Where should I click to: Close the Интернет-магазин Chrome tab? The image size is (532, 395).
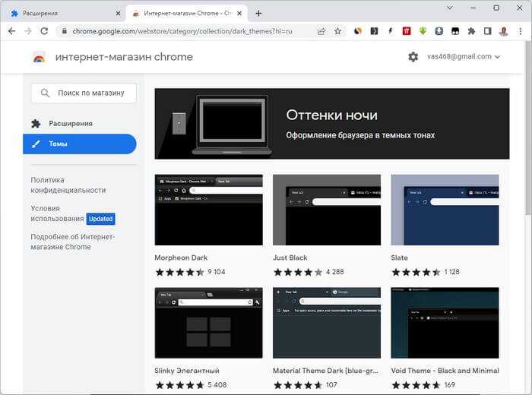coord(239,13)
